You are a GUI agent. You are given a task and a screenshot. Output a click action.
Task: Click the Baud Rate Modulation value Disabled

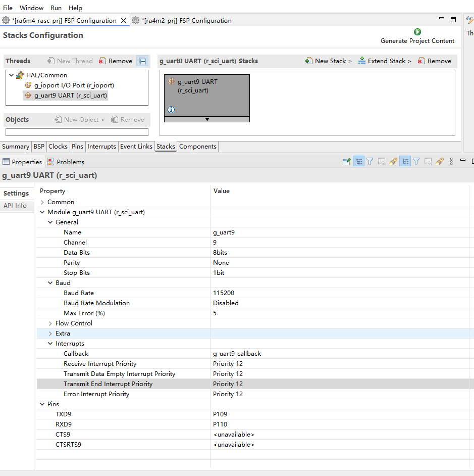226,303
